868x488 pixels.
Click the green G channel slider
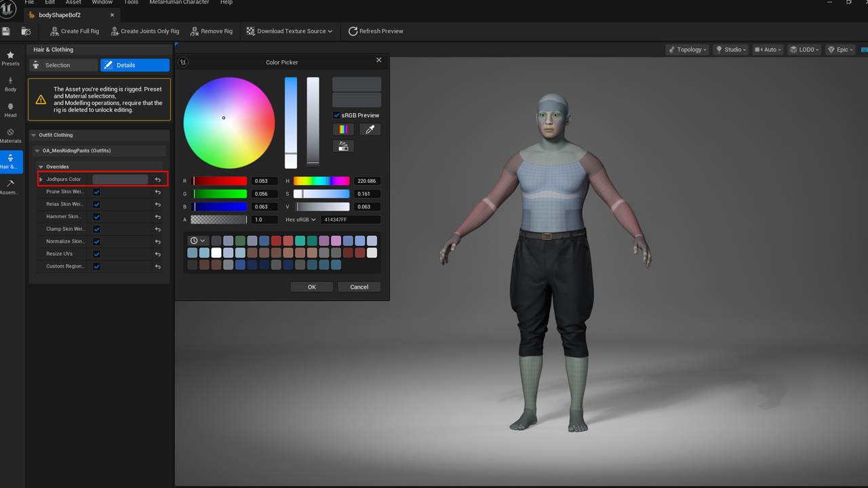[220, 194]
